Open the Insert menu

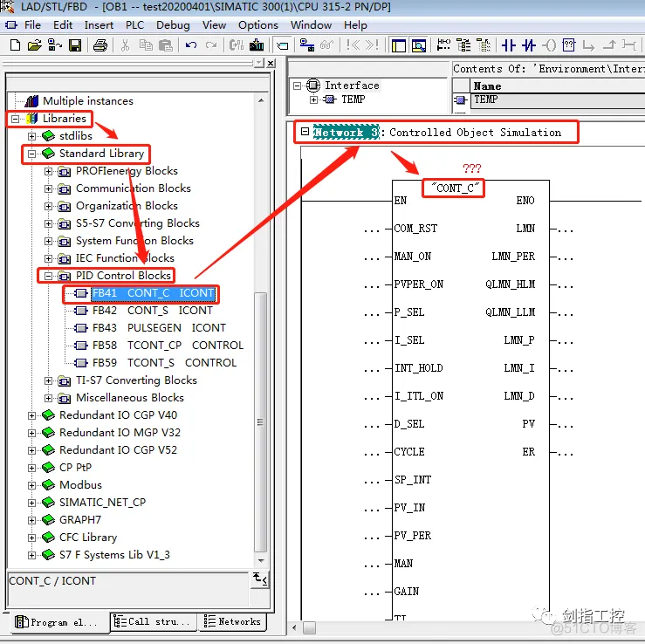pos(99,25)
